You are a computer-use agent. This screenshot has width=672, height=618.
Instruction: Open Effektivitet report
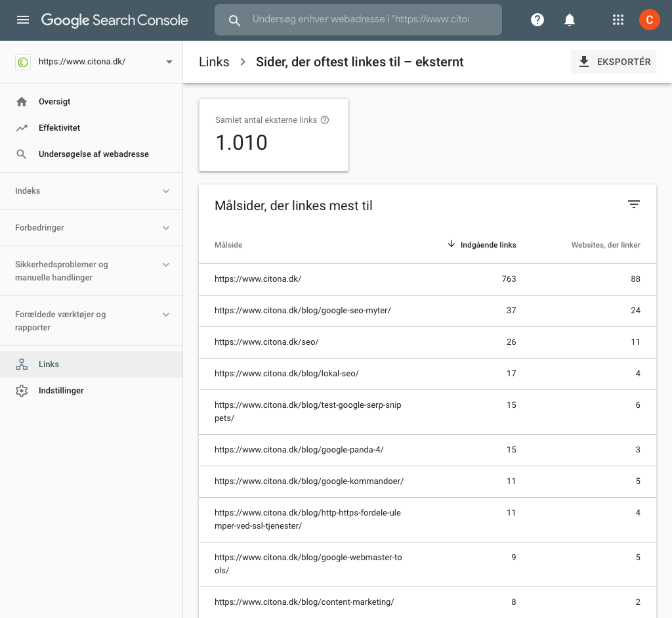pos(91,128)
